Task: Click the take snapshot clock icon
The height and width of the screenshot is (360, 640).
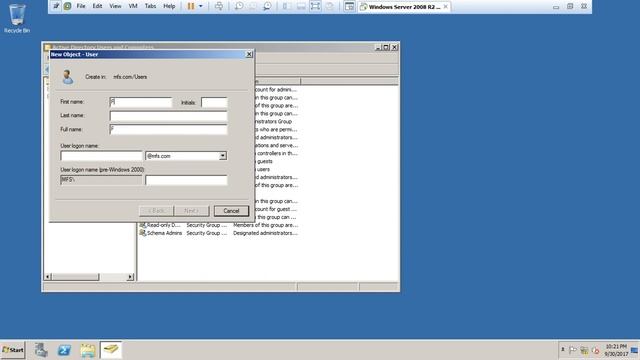Action: (239, 6)
